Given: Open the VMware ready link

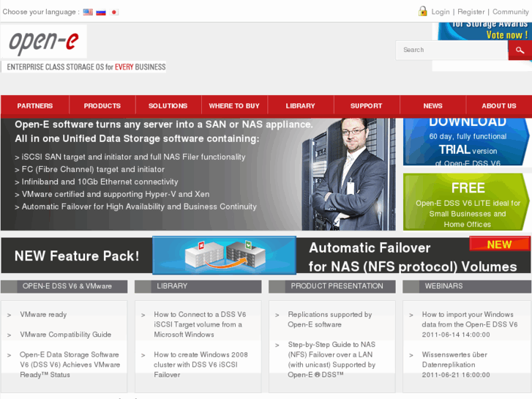Looking at the screenshot, I should 43,315.
